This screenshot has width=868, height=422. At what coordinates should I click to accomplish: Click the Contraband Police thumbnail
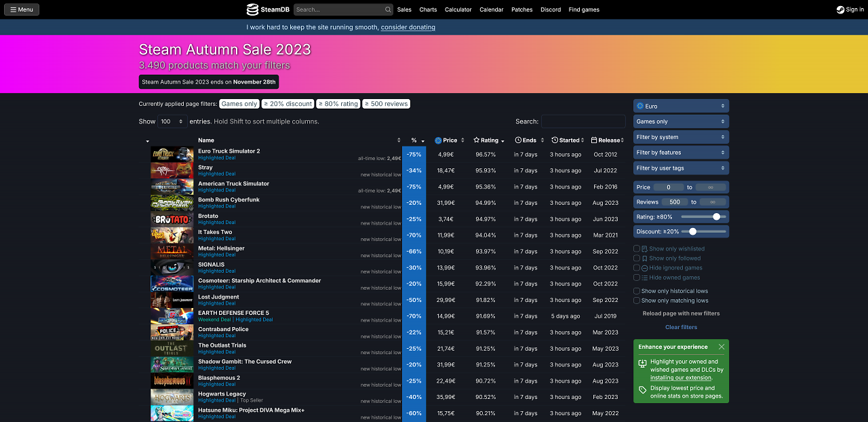coord(172,332)
